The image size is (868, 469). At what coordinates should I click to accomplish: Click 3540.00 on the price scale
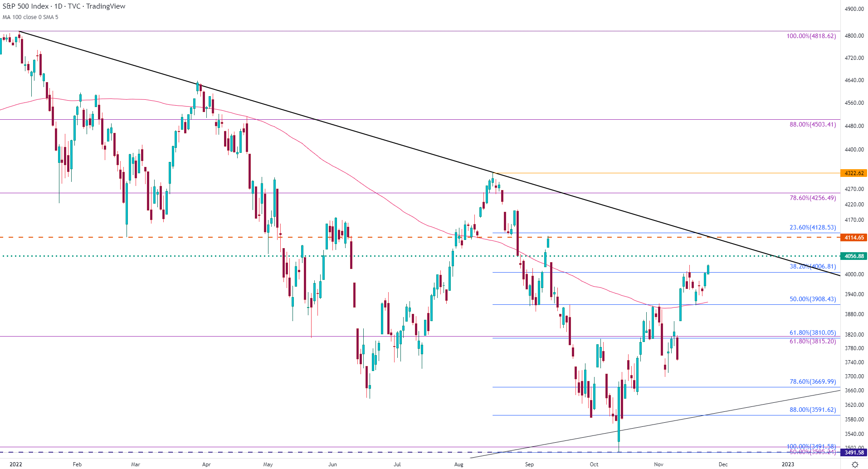(x=854, y=434)
